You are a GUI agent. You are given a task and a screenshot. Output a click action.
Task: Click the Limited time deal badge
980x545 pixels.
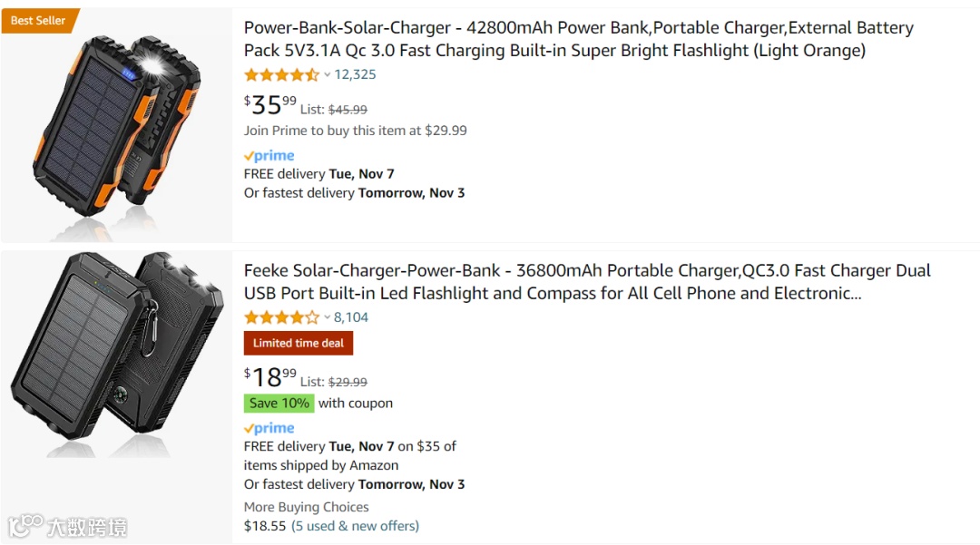point(299,343)
